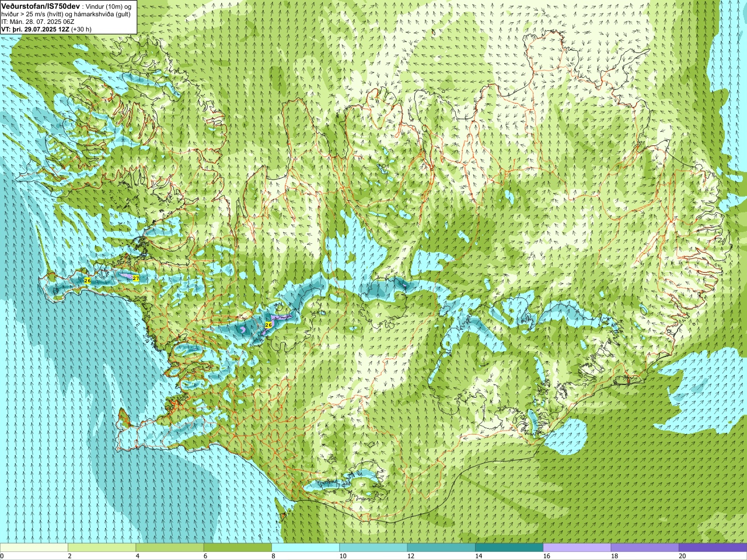Screen dimensions: 747x560
Task: Click the olive green 6–8 m/s legend swatch
Action: (238, 548)
